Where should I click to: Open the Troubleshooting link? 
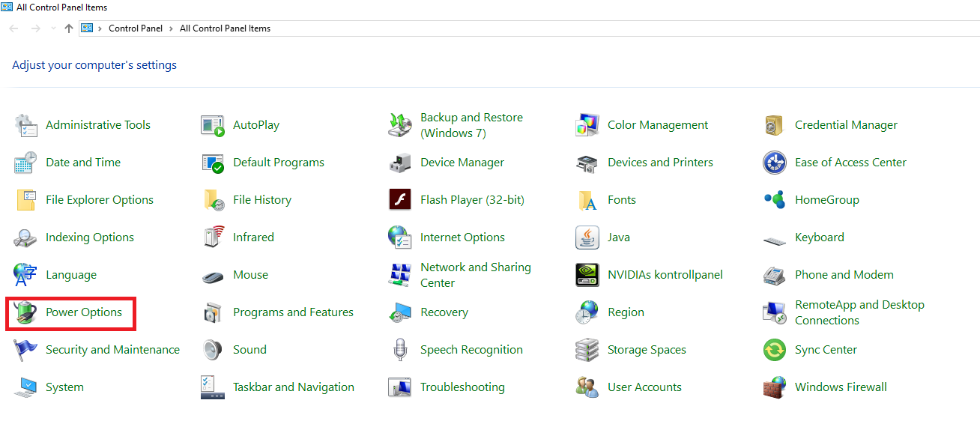[x=462, y=387]
